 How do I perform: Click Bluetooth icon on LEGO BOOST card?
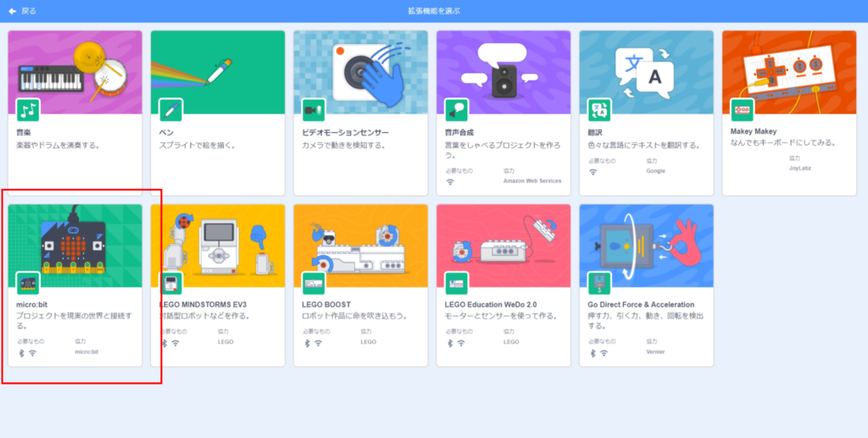307,343
